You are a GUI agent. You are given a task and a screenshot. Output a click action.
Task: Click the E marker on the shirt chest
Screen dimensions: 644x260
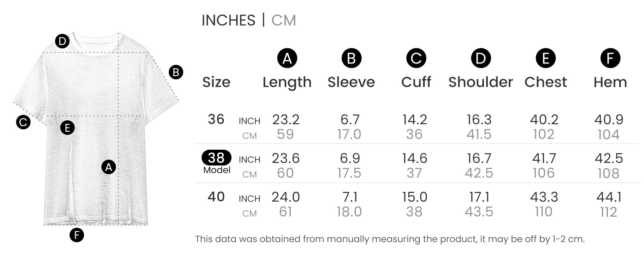(67, 128)
